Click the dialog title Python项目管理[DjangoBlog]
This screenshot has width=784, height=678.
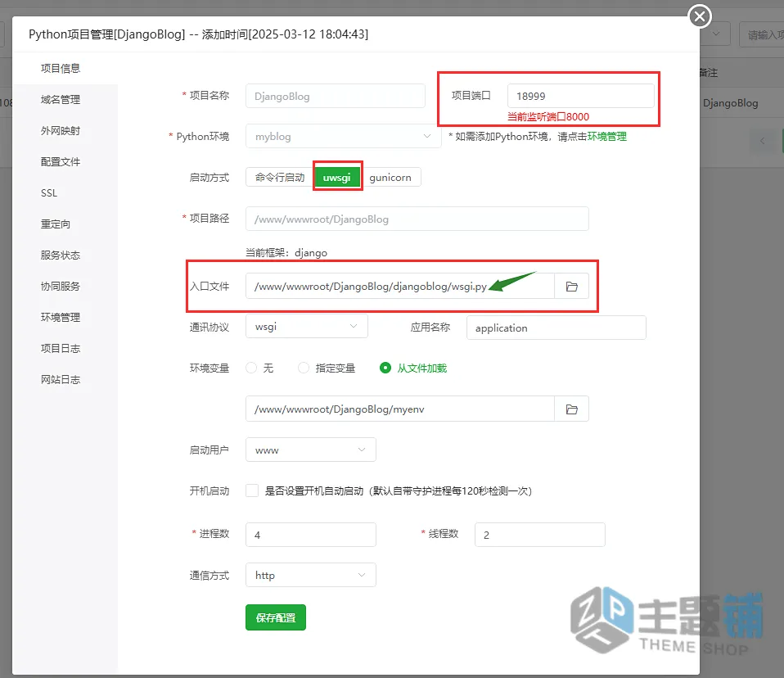coord(106,34)
